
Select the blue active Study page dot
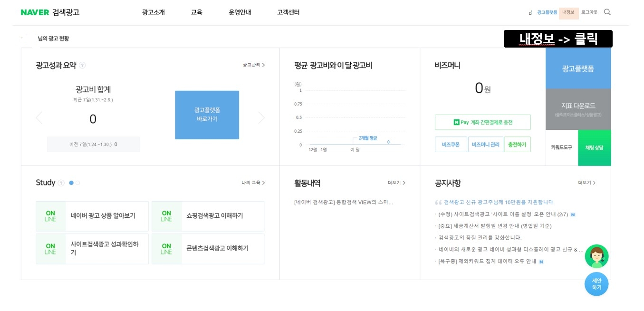click(71, 183)
